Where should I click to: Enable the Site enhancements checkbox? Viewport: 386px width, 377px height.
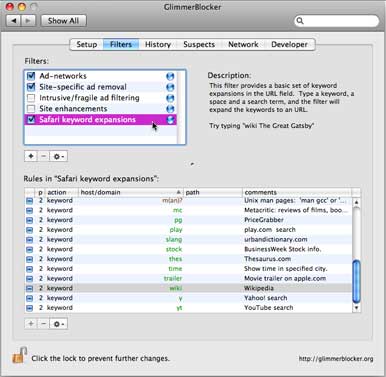31,109
